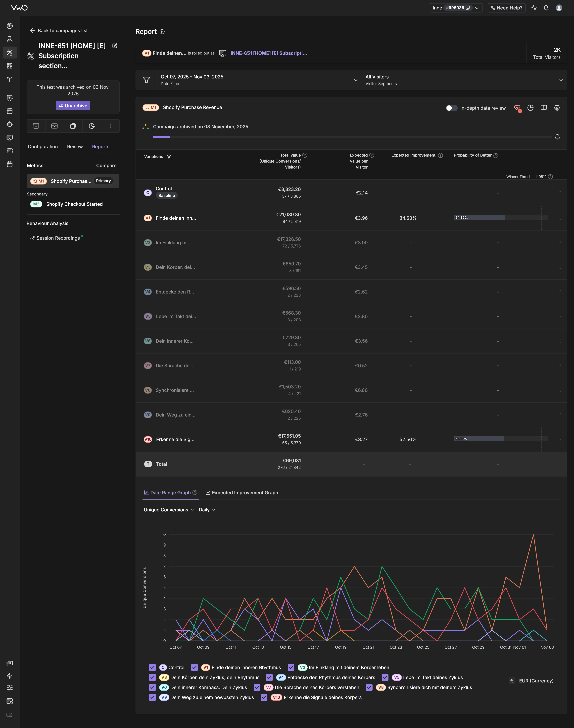Viewport: 574px width, 728px height.
Task: Edit campaign name with pencil icon
Action: click(115, 46)
